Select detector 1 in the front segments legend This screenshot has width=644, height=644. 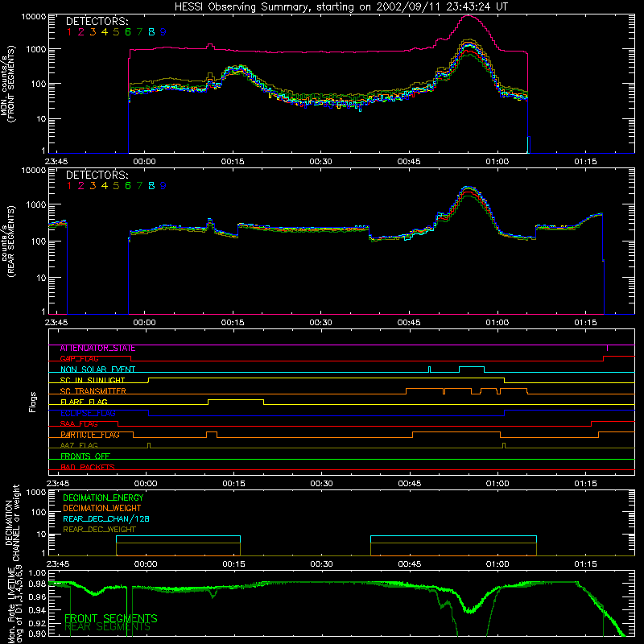[69, 32]
